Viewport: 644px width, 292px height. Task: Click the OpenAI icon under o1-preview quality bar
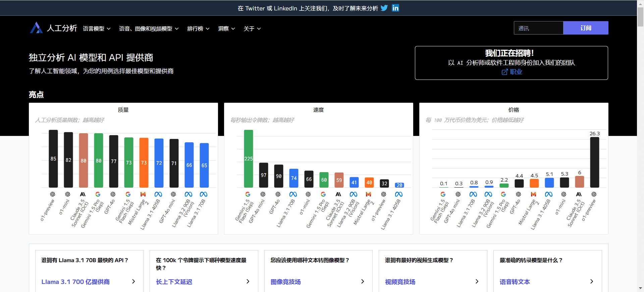[53, 194]
